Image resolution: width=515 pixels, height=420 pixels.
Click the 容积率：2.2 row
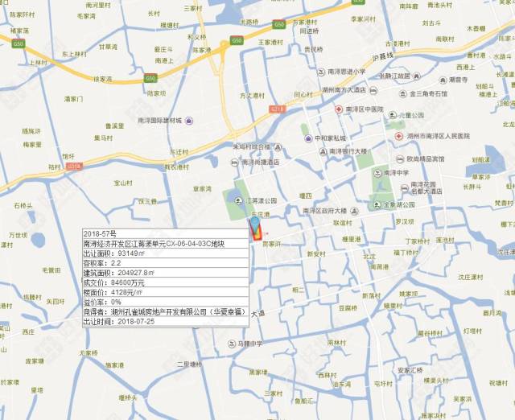pyautogui.click(x=166, y=263)
